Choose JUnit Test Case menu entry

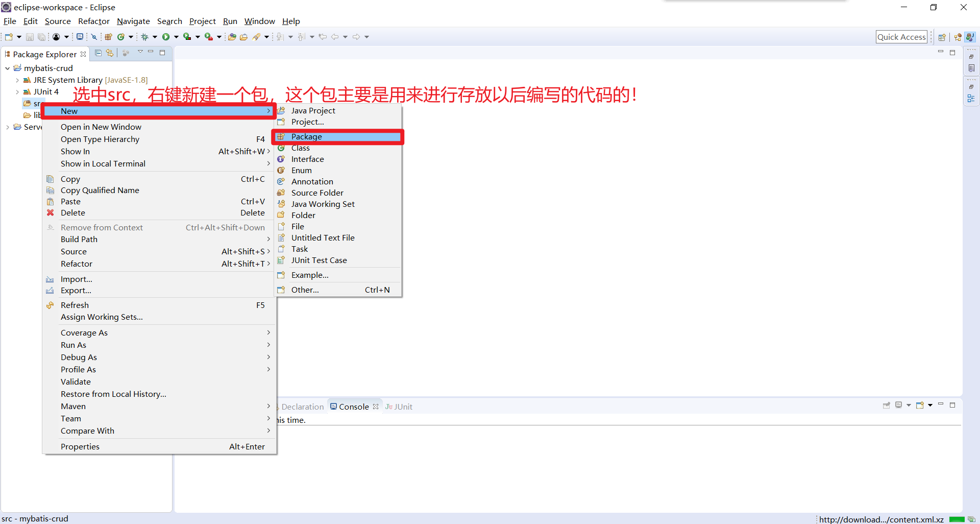tap(338, 260)
